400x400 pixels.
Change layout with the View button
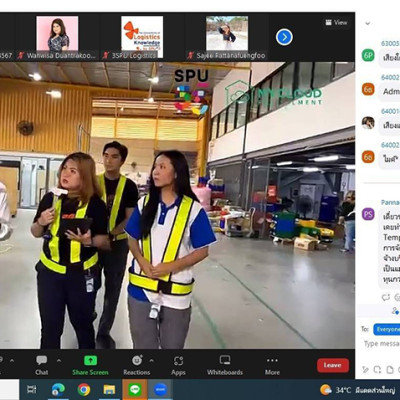pos(337,22)
